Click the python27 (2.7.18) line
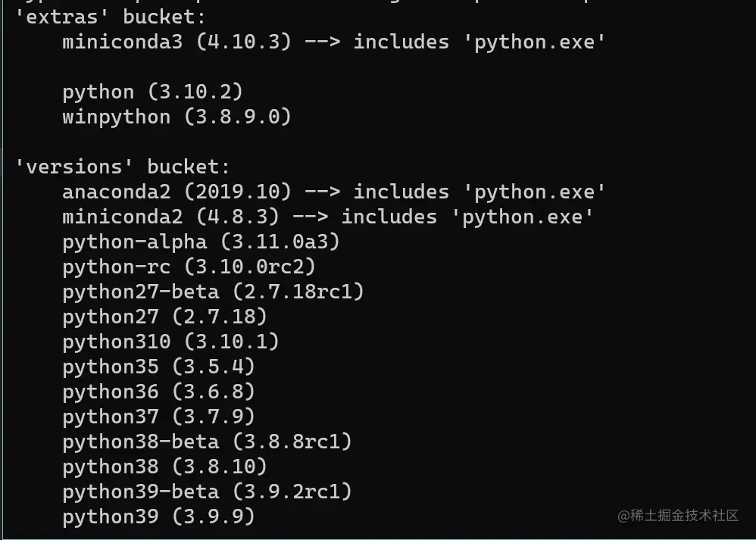Viewport: 756px width, 540px height. pos(164,317)
